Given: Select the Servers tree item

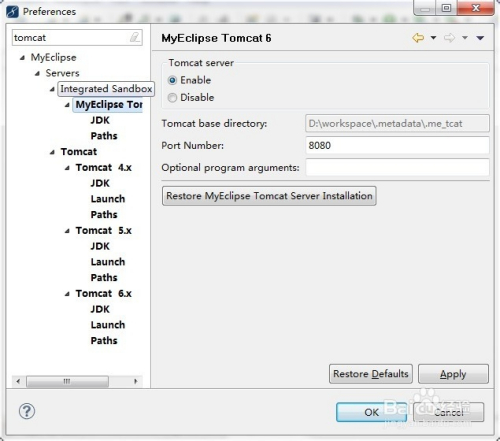Looking at the screenshot, I should coord(62,73).
